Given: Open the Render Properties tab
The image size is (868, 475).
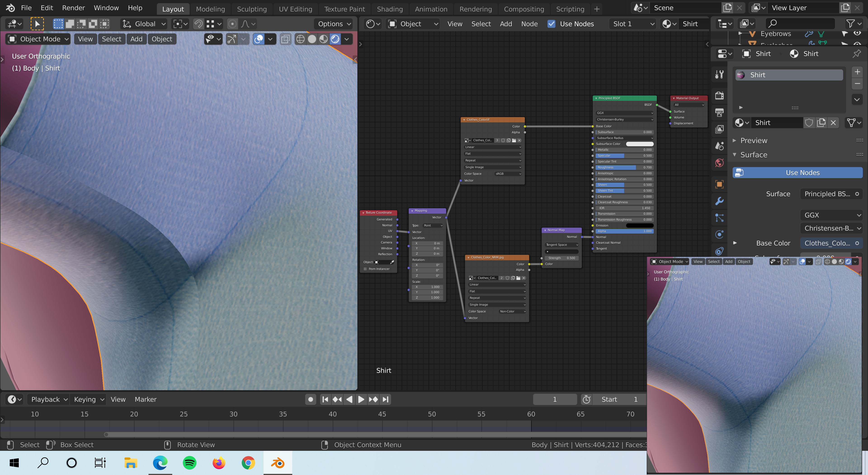Looking at the screenshot, I should point(719,96).
